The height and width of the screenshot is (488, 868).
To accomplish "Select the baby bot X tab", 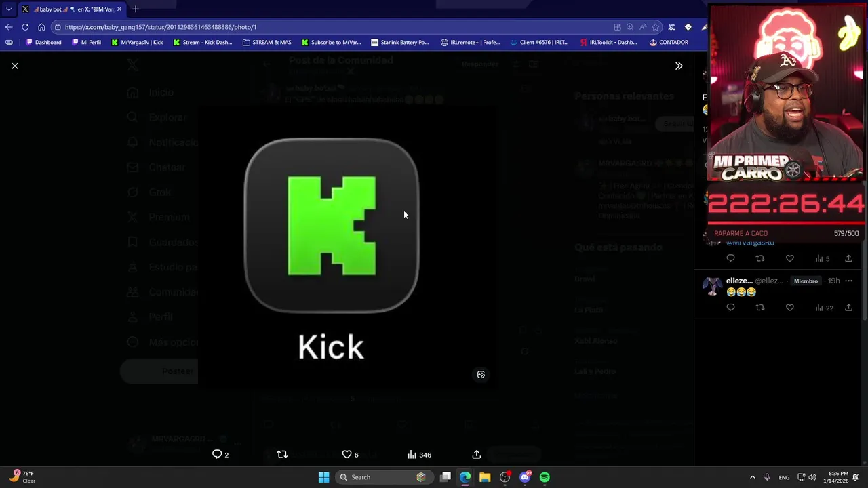I will [71, 9].
